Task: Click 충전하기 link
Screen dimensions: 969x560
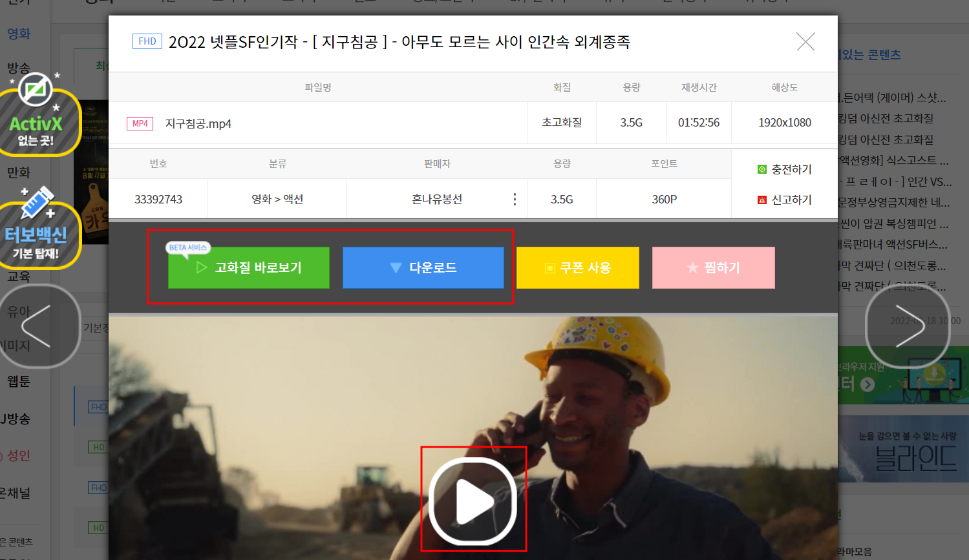Action: [791, 169]
